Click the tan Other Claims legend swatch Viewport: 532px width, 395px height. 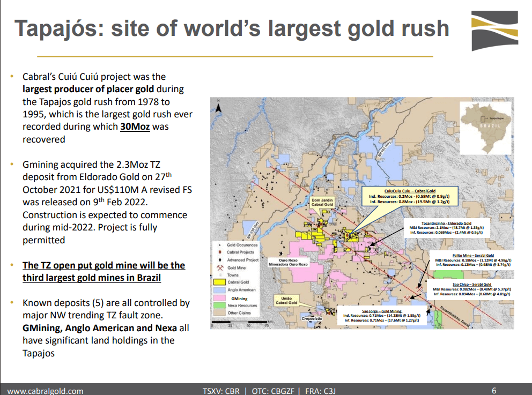pos(219,313)
